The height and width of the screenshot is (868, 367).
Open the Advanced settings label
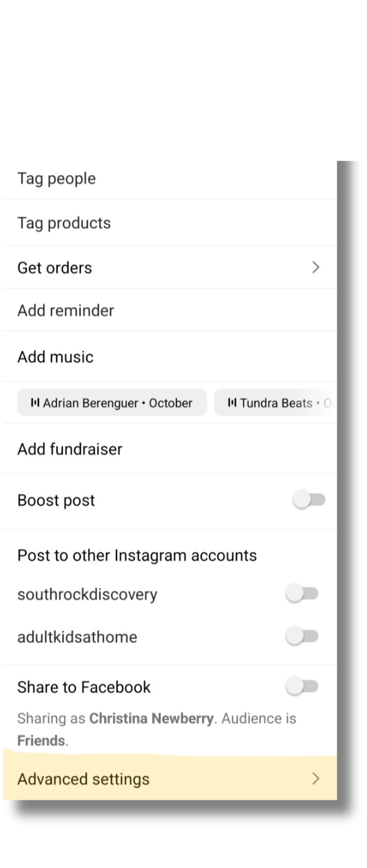pos(83,779)
